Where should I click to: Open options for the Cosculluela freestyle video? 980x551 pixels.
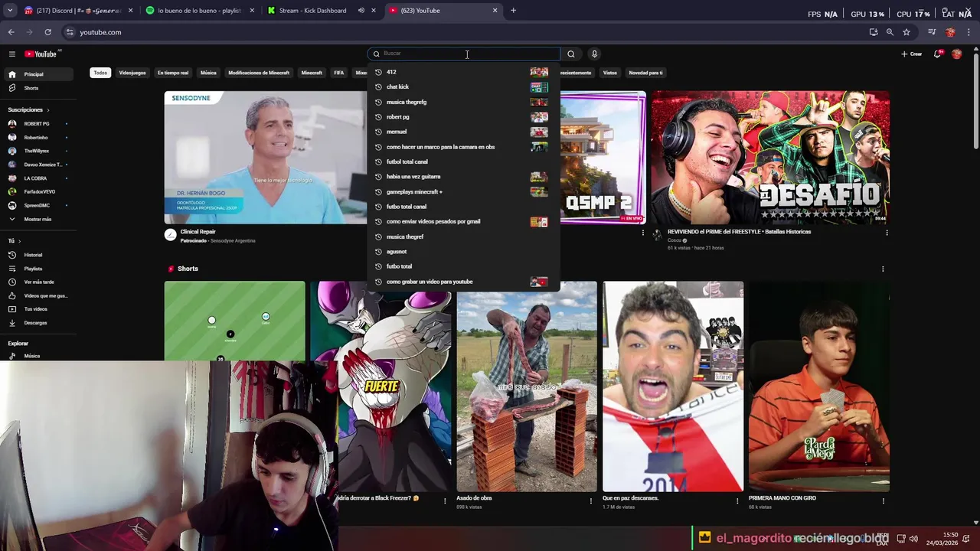(x=887, y=233)
